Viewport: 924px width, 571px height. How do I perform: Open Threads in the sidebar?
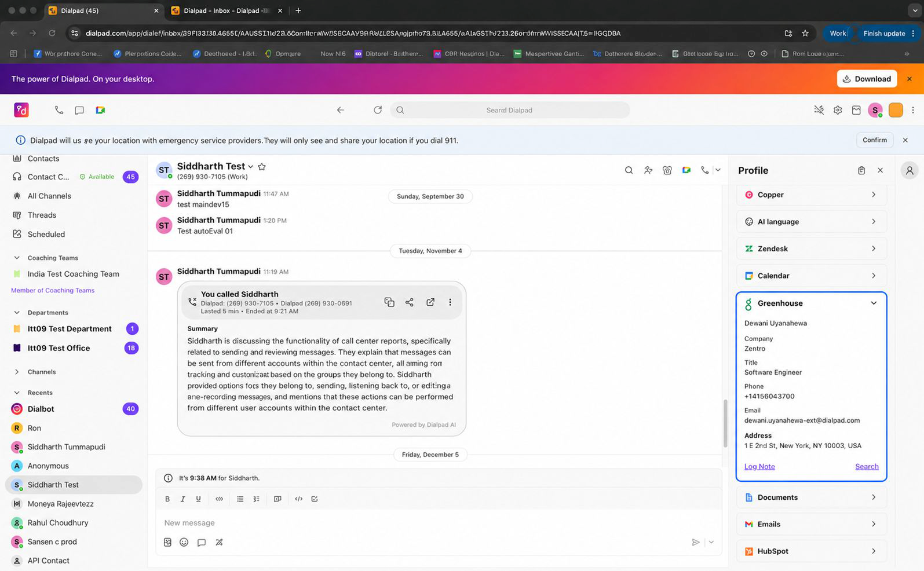42,215
